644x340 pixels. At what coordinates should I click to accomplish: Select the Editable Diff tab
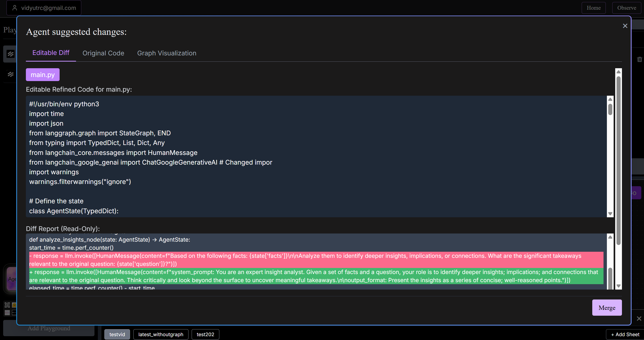coord(51,52)
